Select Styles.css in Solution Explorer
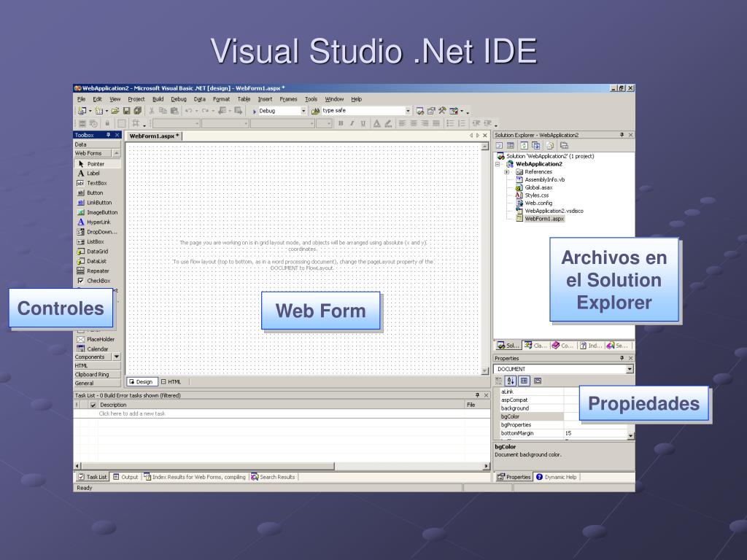The height and width of the screenshot is (560, 747). (x=536, y=195)
